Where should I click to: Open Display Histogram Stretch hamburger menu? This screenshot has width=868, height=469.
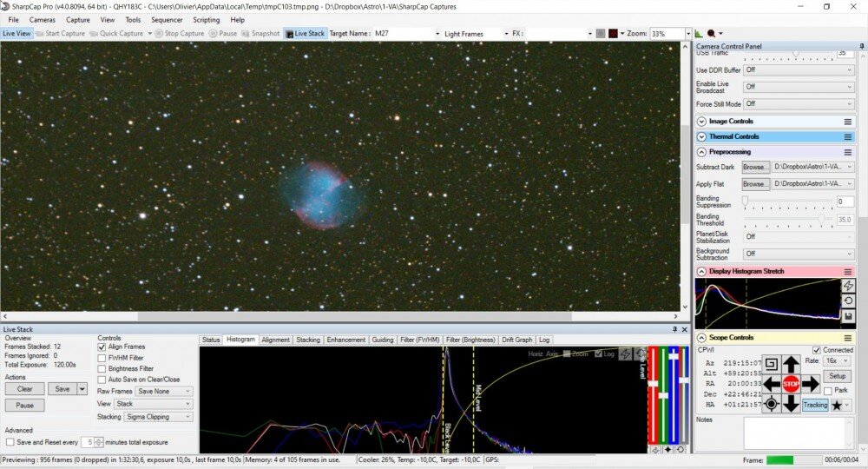coord(847,271)
